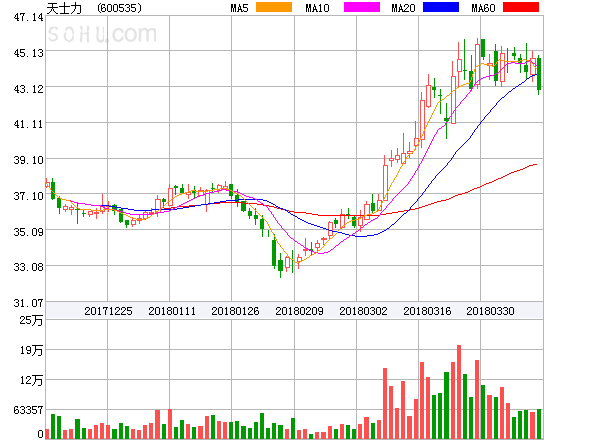
Task: Click the 20180330 date label
Action: [490, 311]
